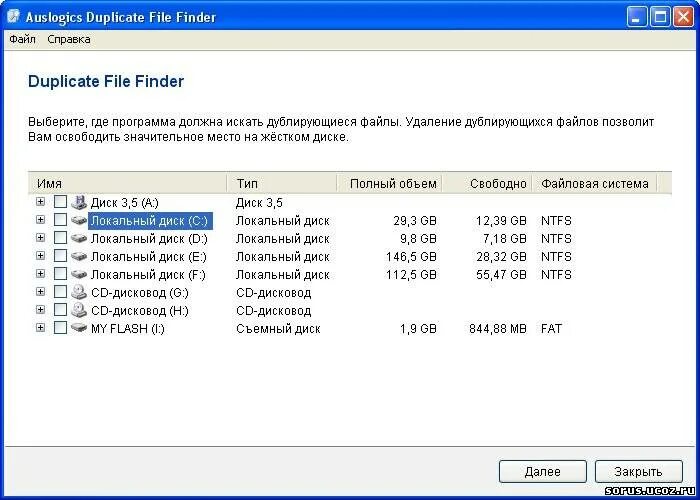700x500 pixels.
Task: Minimize the Auslogics Duplicate File Finder window
Action: point(636,18)
